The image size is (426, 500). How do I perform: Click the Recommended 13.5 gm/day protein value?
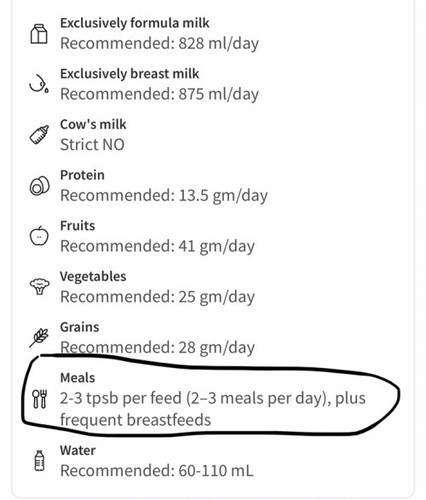tap(164, 196)
